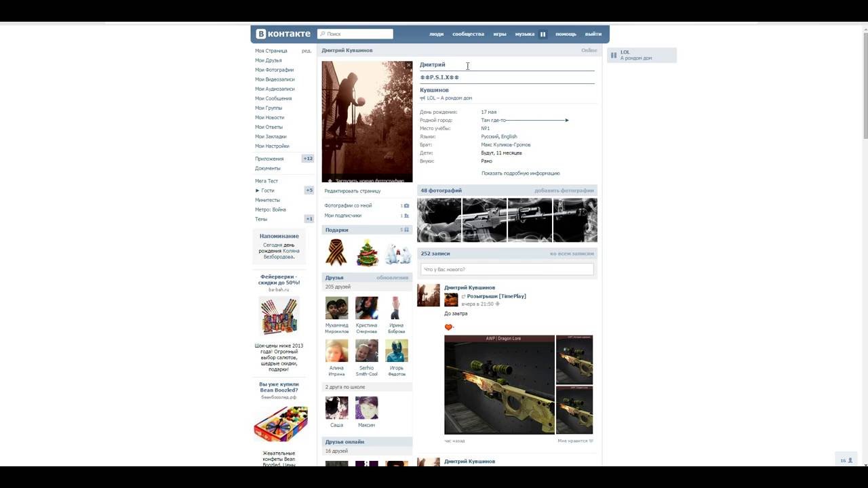Open люди in the top menu
This screenshot has width=868, height=488.
point(437,34)
